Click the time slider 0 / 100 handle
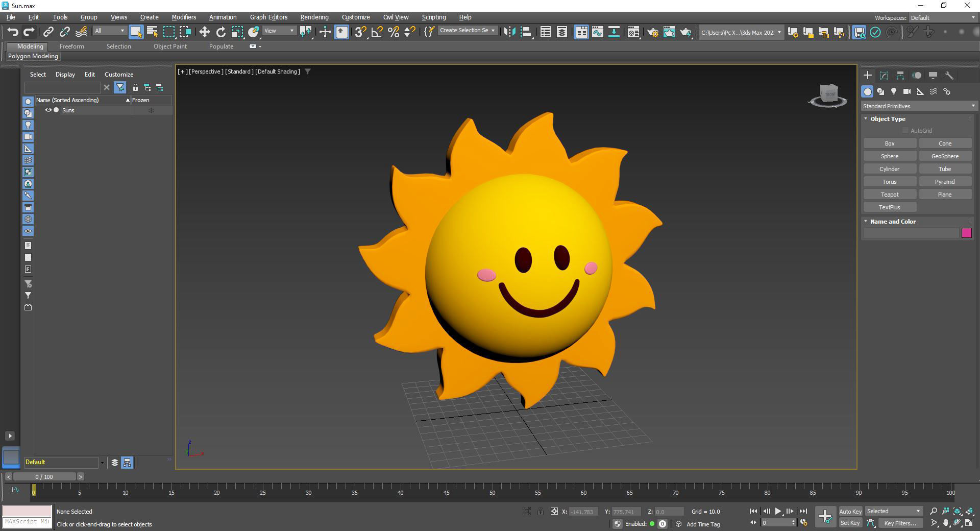The height and width of the screenshot is (531, 980). coord(44,477)
